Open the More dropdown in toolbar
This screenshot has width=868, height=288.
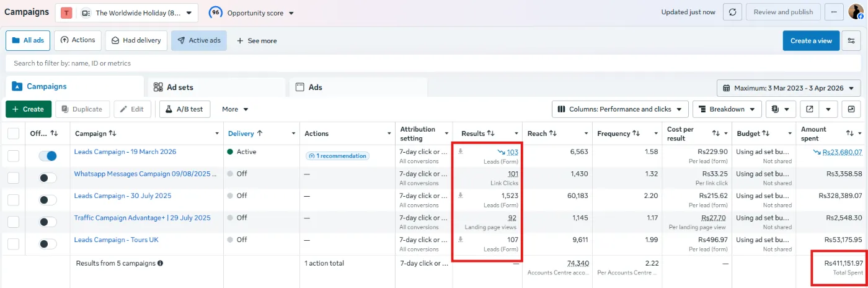coord(235,109)
